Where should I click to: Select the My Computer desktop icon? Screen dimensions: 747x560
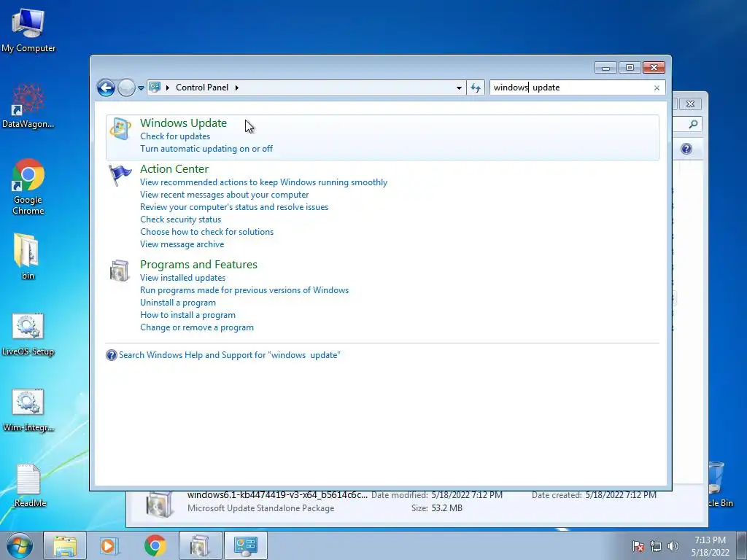[28, 29]
